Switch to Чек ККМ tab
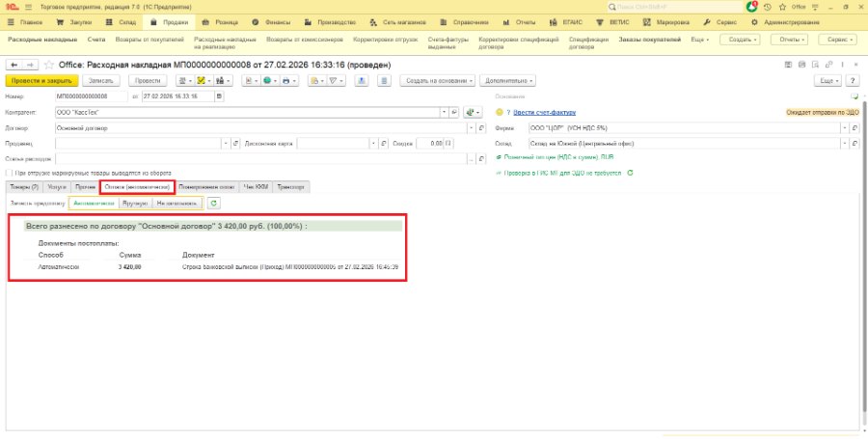Viewport: 868px width, 439px height. click(257, 187)
